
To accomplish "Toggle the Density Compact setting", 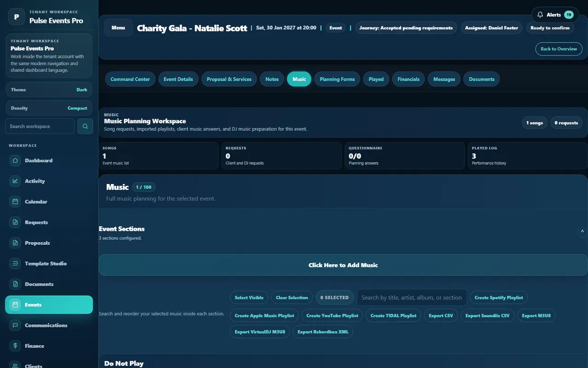I will point(49,108).
